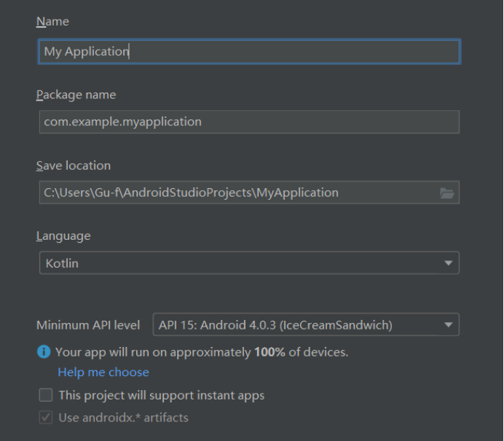The height and width of the screenshot is (441, 504).
Task: Click the Minimum API level label
Action: point(88,325)
